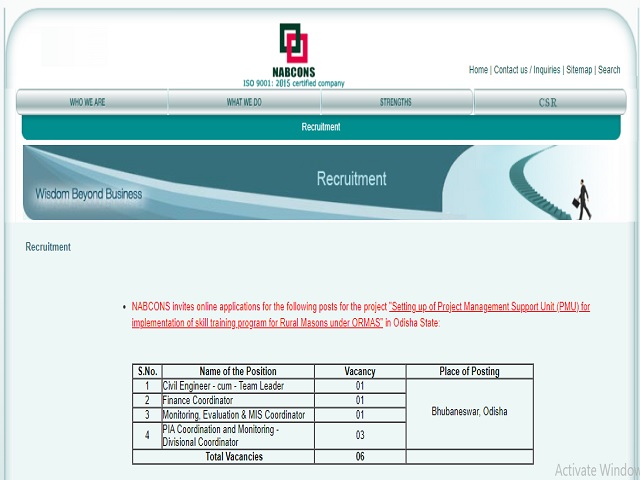Click the total vacancy value '06'
640x480 pixels.
(360, 456)
